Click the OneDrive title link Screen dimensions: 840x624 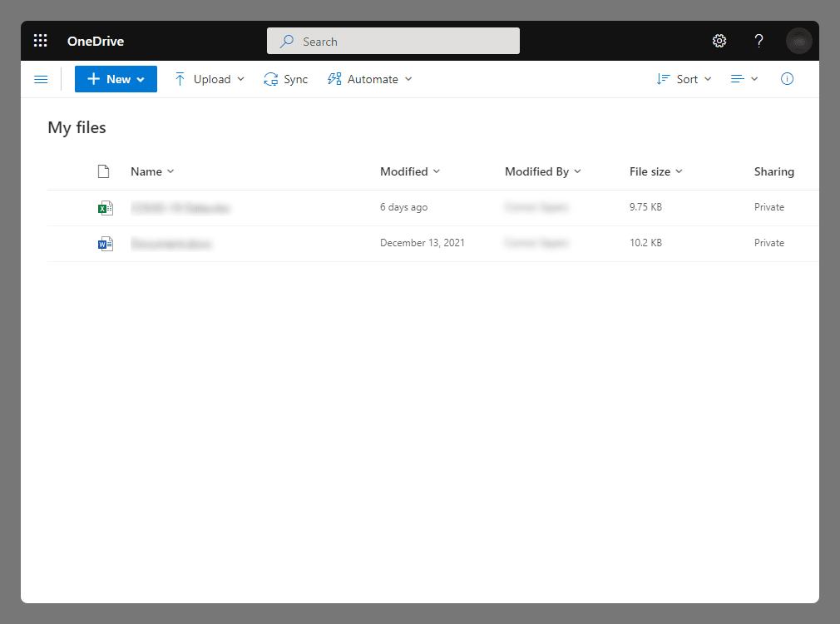96,42
